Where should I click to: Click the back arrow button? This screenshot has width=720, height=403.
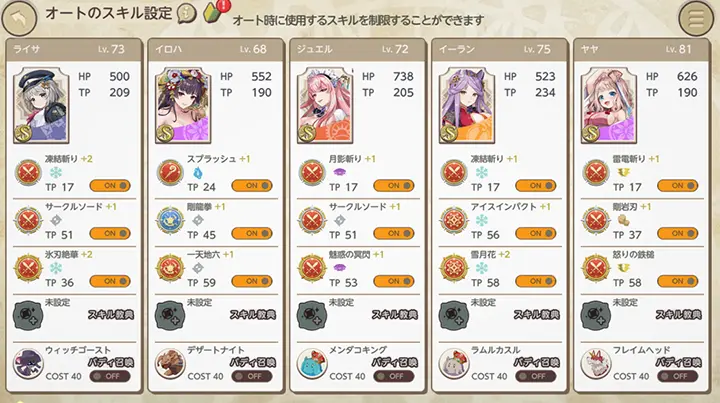[19, 19]
